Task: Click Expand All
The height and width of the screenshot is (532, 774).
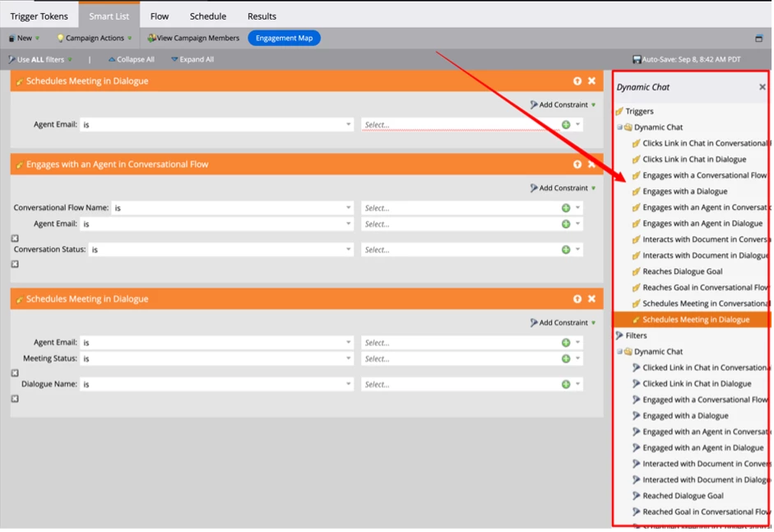Action: point(192,59)
